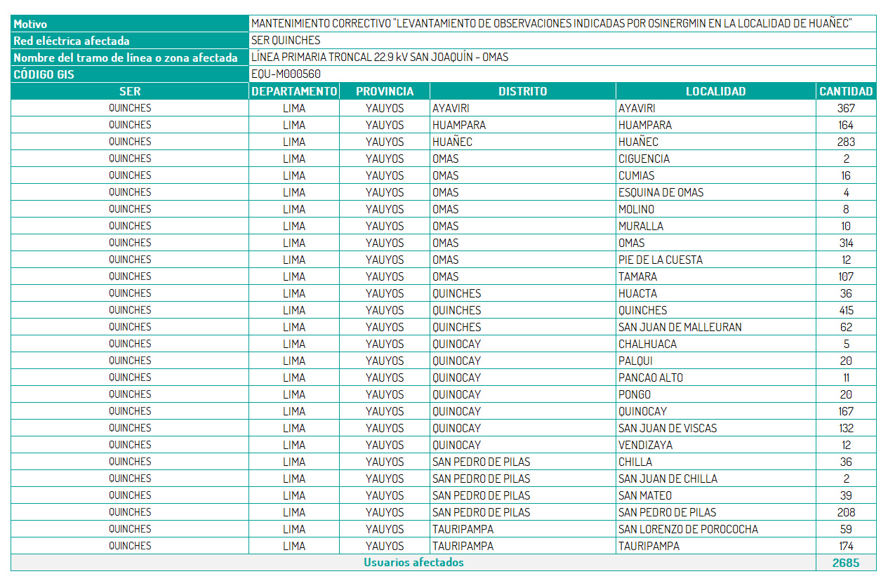The height and width of the screenshot is (588, 888).
Task: Click the CANTIDAD column header
Action: (x=846, y=91)
